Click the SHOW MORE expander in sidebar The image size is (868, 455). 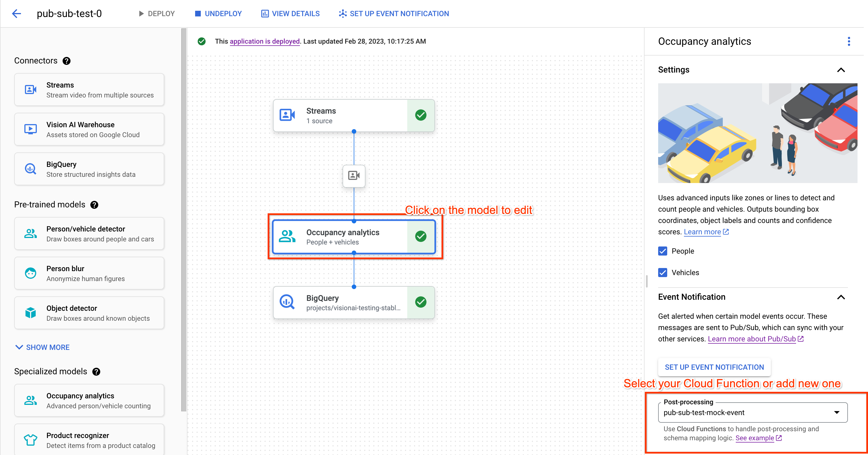point(42,347)
